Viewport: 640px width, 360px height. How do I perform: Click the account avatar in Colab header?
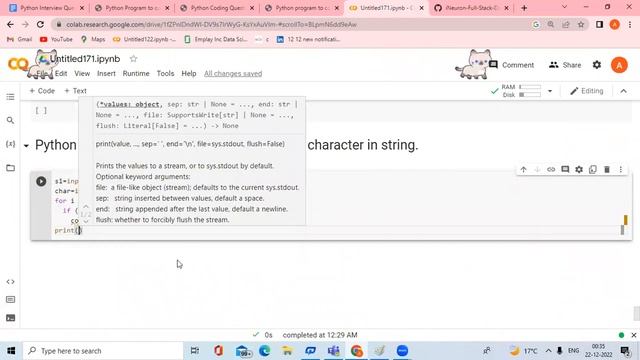[x=619, y=65]
